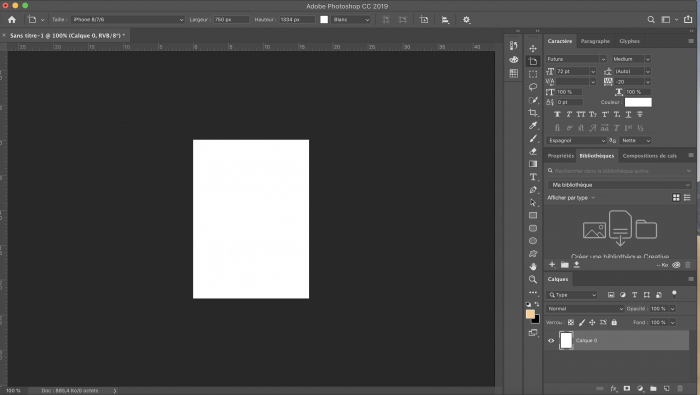Toggle All Caps text style
The height and width of the screenshot is (395, 700).
581,115
